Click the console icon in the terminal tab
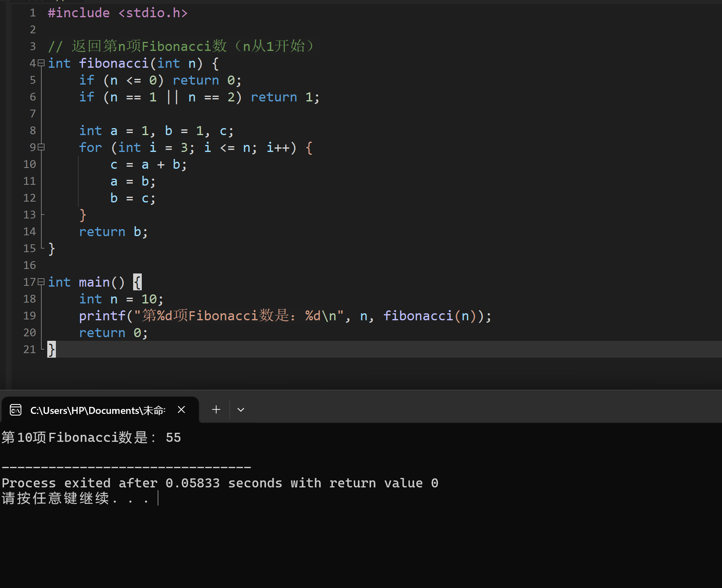The height and width of the screenshot is (588, 722). click(x=16, y=410)
